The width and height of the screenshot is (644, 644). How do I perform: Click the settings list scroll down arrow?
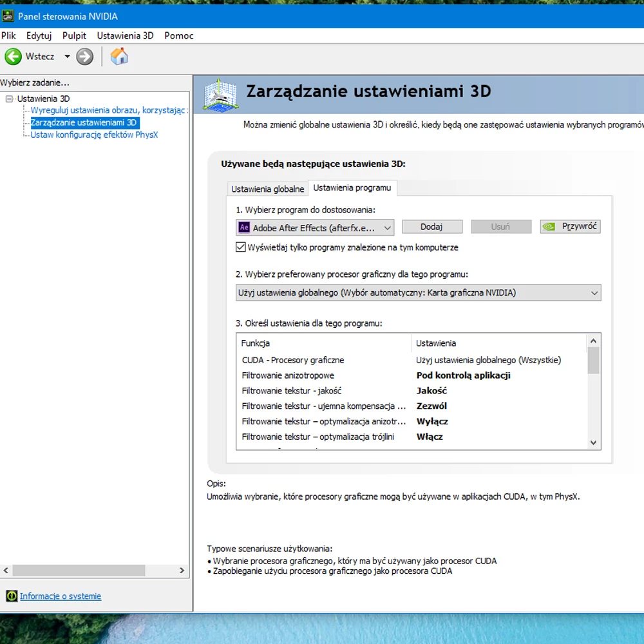(x=593, y=442)
